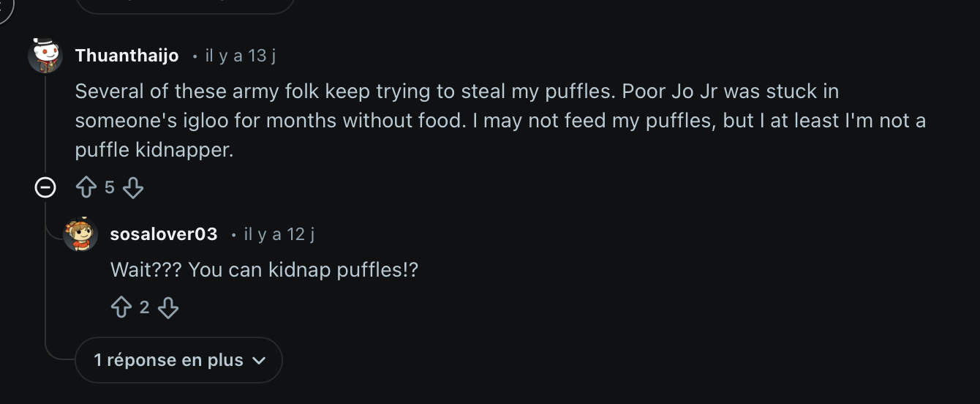Open sosalover03's avatar picture
Viewport: 980px width, 404px height.
point(80,234)
